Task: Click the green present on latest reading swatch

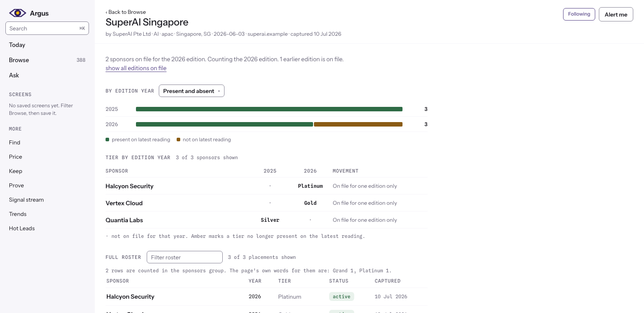Action: click(107, 140)
